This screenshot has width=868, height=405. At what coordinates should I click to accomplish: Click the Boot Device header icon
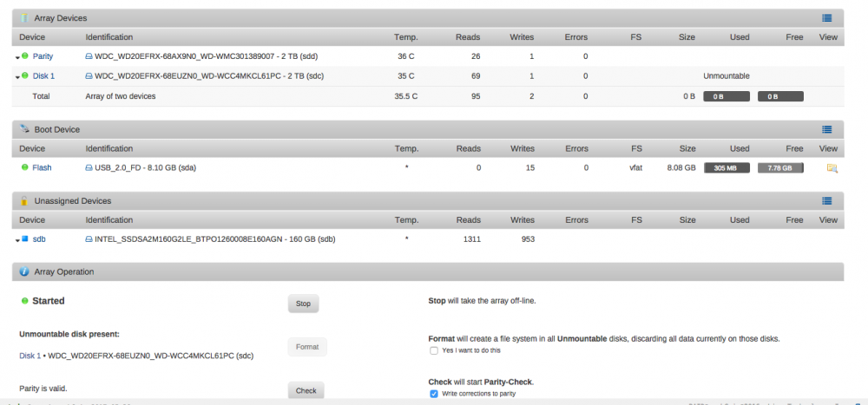coord(24,129)
